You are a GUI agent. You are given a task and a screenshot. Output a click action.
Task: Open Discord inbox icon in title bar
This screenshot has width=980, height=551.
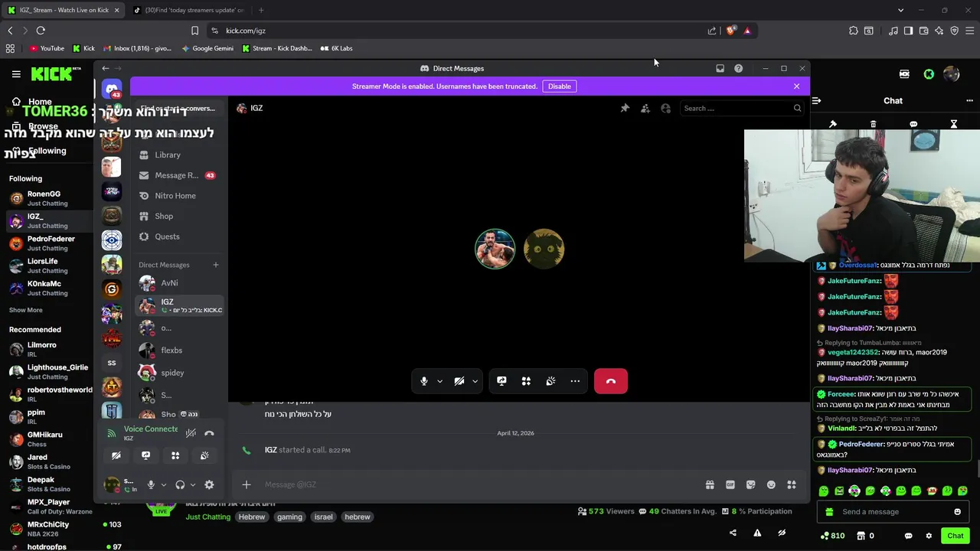[720, 69]
